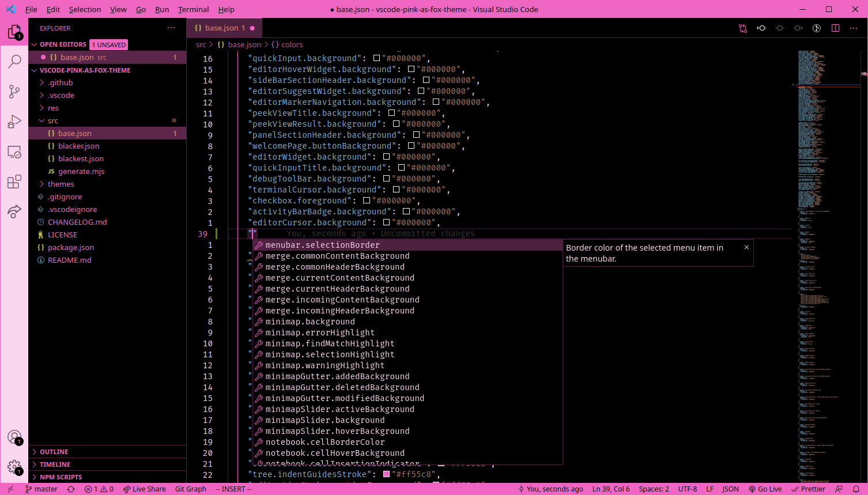Close the suggestion details pane

[x=746, y=247]
